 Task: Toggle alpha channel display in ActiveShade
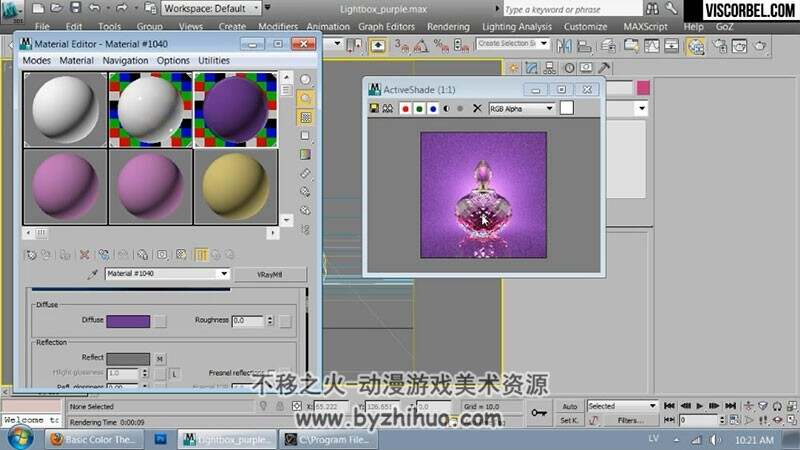[x=447, y=109]
